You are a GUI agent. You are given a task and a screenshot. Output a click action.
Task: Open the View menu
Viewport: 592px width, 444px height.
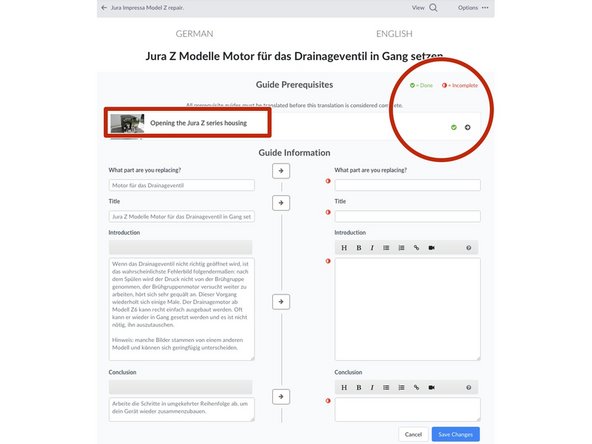[x=418, y=8]
